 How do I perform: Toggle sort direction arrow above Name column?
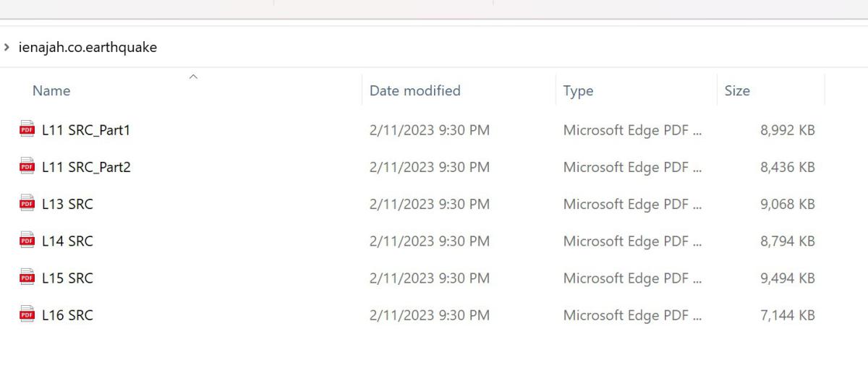(193, 76)
